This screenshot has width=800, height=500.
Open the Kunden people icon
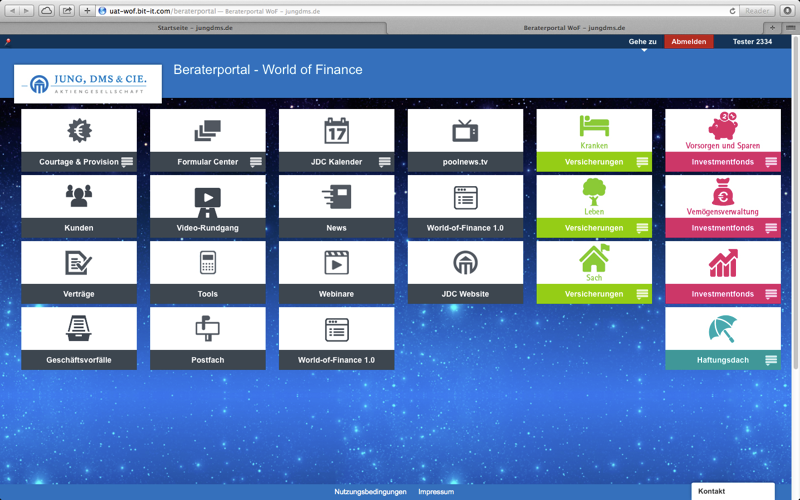pos(79,196)
